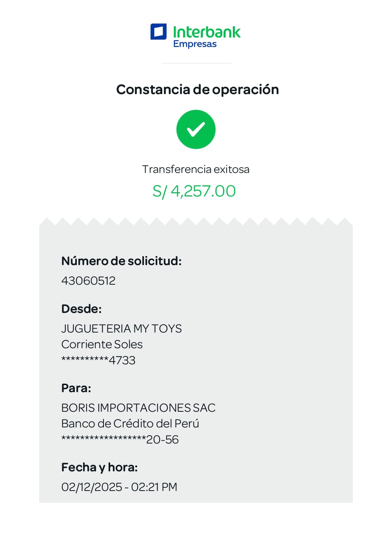
Task: Click the Número de solicitud label
Action: (x=122, y=261)
